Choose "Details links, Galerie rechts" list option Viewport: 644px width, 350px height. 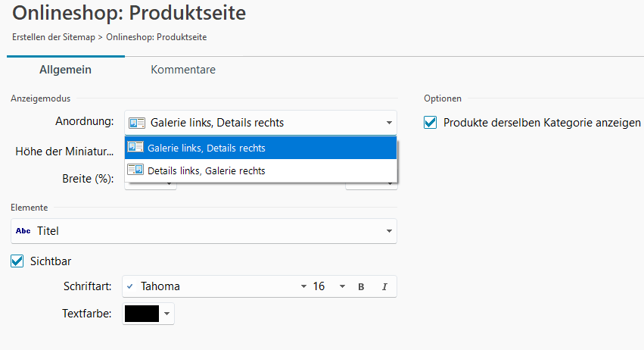pos(206,170)
